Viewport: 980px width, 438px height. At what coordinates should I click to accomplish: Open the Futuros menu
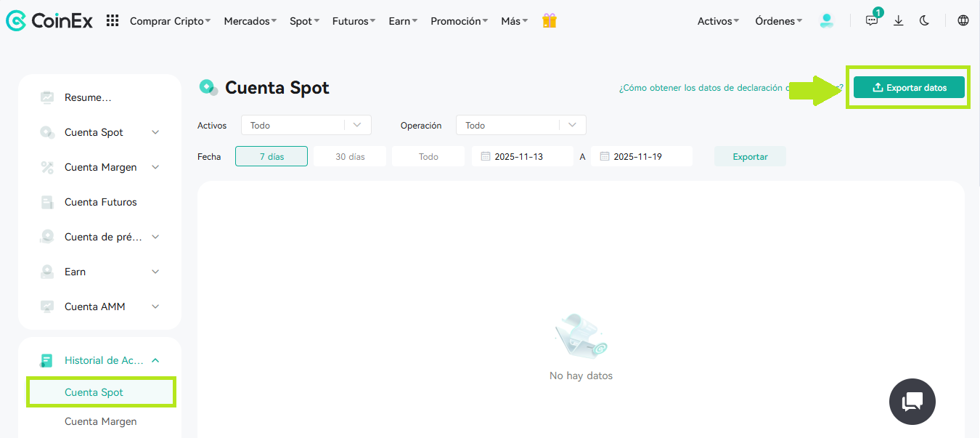[354, 21]
